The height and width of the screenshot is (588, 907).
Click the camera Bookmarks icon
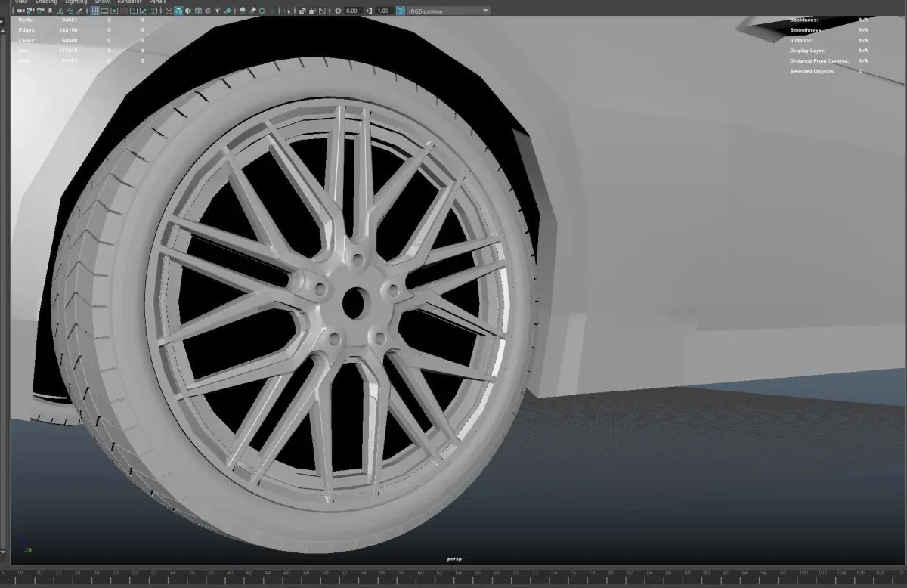[x=50, y=11]
